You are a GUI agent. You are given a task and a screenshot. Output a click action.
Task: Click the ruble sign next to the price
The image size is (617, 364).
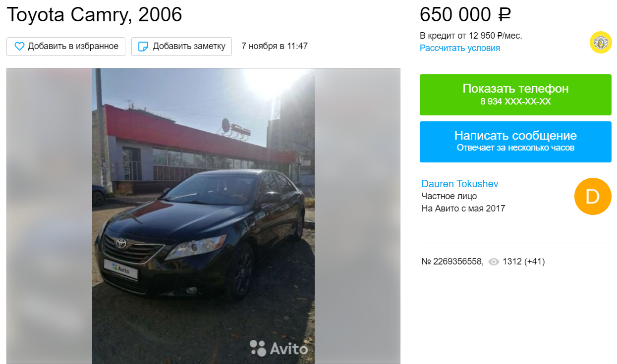coord(504,15)
